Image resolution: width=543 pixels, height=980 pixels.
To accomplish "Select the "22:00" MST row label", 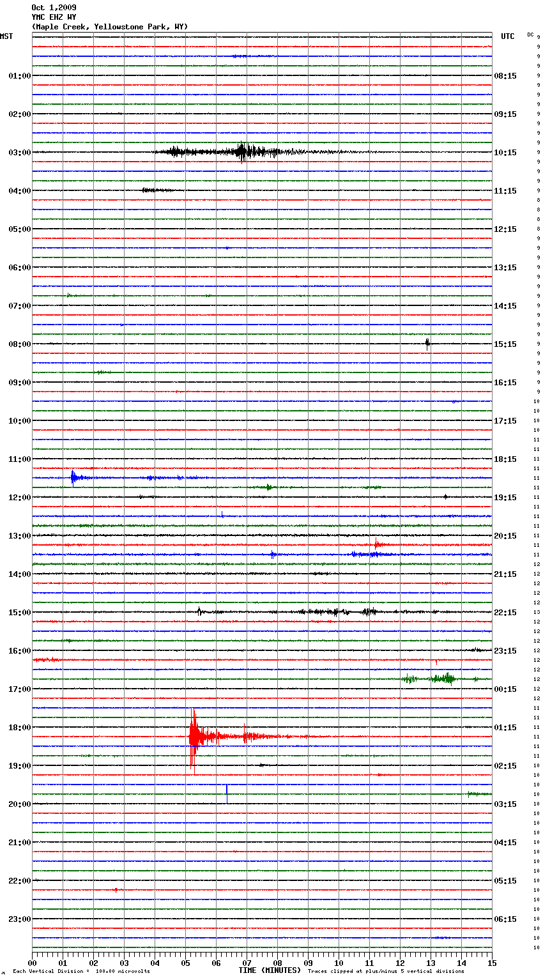I will pos(19,881).
